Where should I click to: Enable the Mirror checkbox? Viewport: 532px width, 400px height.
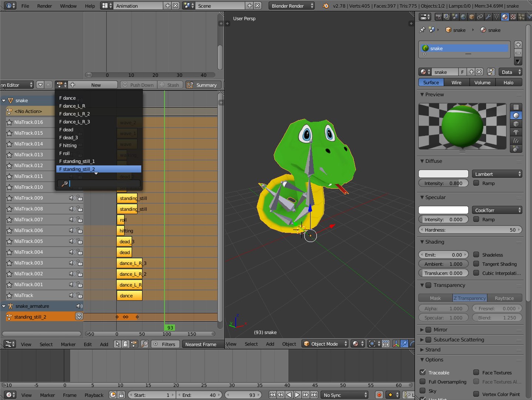[428, 330]
